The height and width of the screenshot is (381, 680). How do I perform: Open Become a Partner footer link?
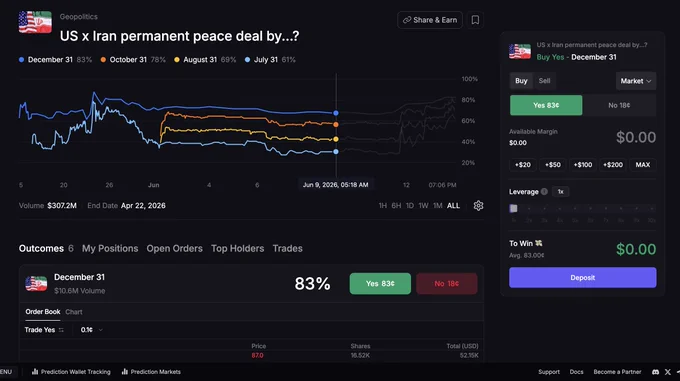click(617, 372)
